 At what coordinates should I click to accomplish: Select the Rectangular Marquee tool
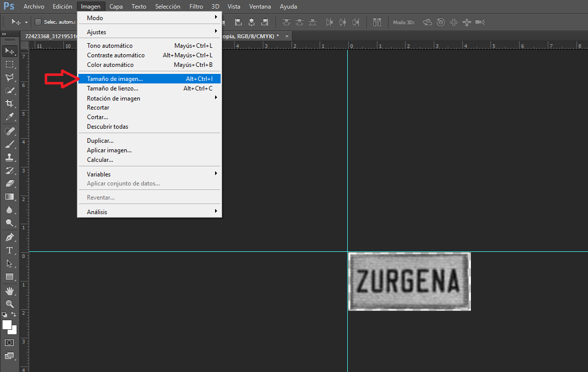click(x=10, y=64)
